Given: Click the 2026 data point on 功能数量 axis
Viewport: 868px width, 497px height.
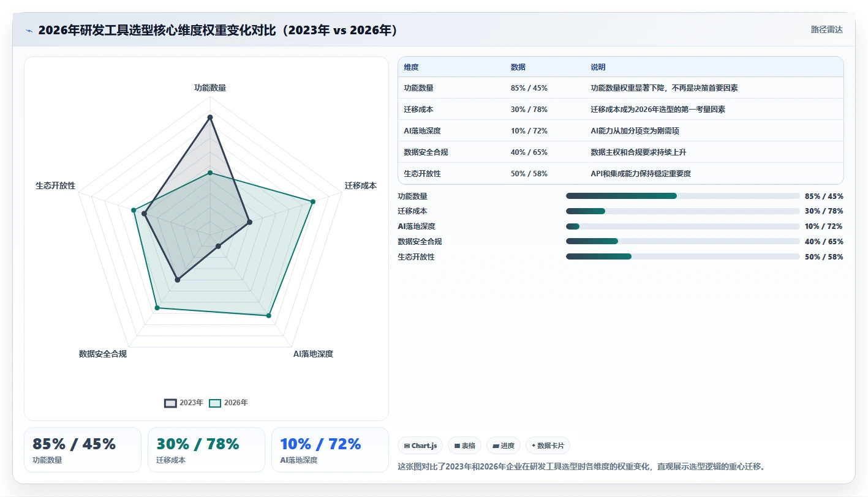Looking at the screenshot, I should tap(210, 173).
